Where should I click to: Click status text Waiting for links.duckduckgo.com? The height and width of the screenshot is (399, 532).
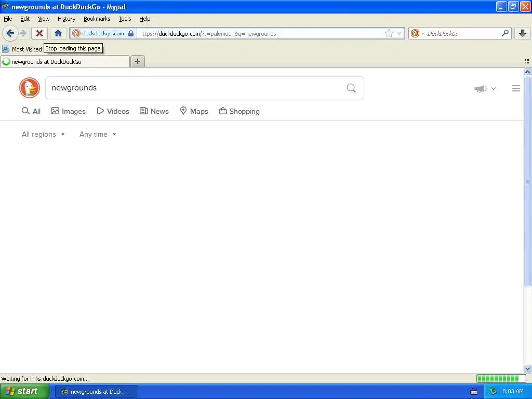click(x=45, y=379)
